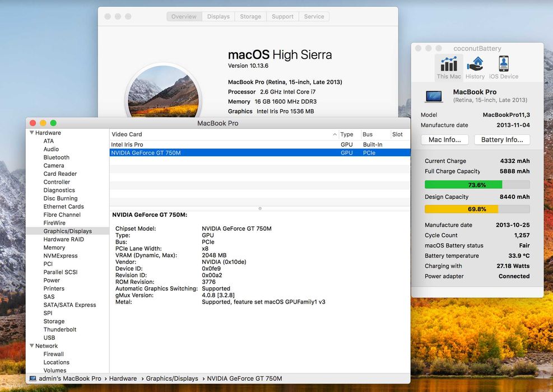
Task: Select NVMExpress in the sidebar
Action: (x=61, y=255)
